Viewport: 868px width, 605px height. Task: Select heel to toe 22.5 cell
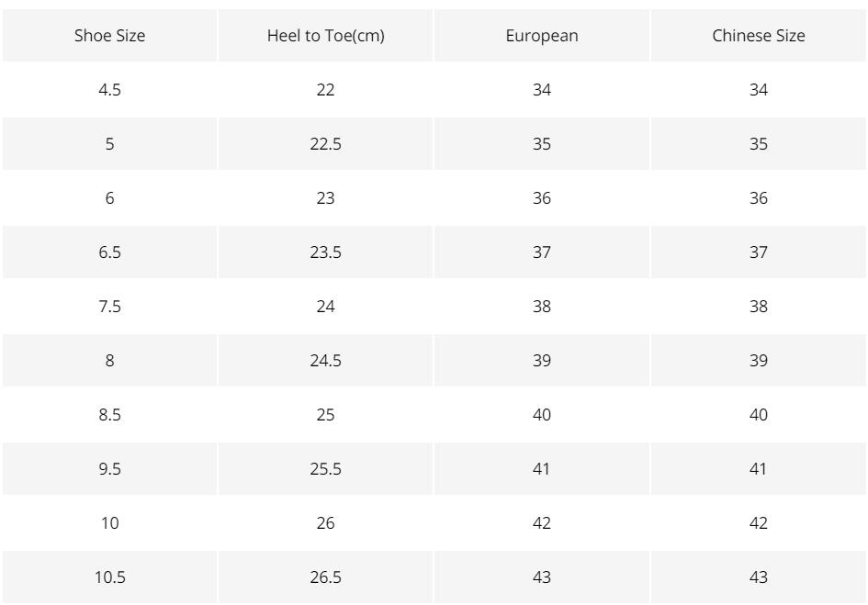pos(325,144)
